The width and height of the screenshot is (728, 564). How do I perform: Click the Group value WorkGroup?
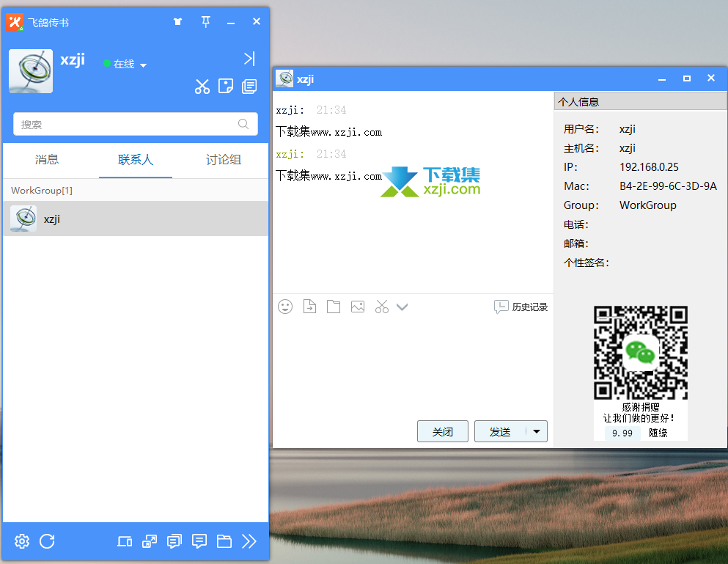point(647,205)
